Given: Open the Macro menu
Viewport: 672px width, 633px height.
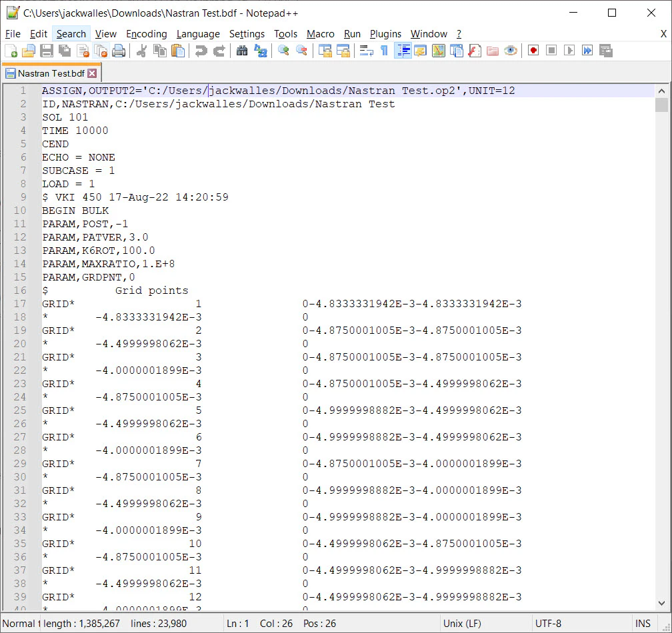Looking at the screenshot, I should coord(321,33).
